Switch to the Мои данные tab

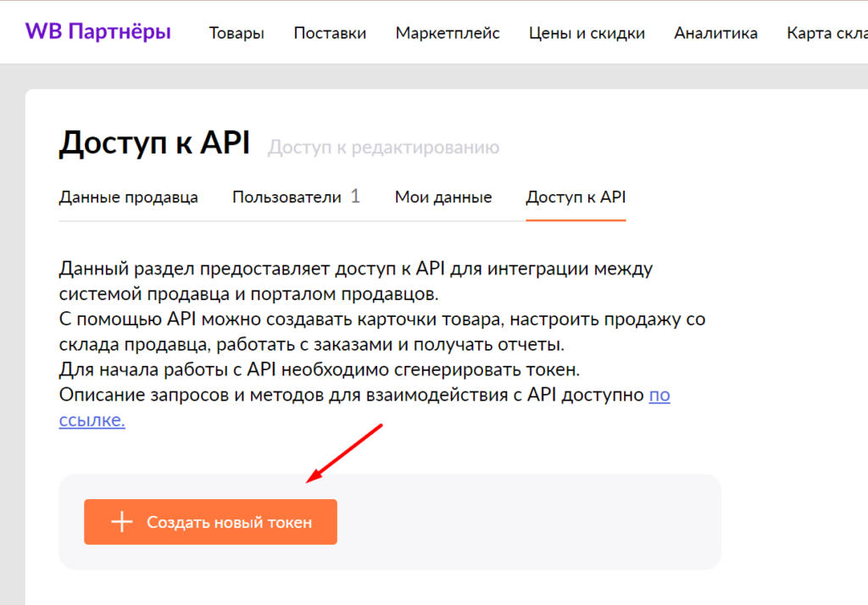click(442, 197)
